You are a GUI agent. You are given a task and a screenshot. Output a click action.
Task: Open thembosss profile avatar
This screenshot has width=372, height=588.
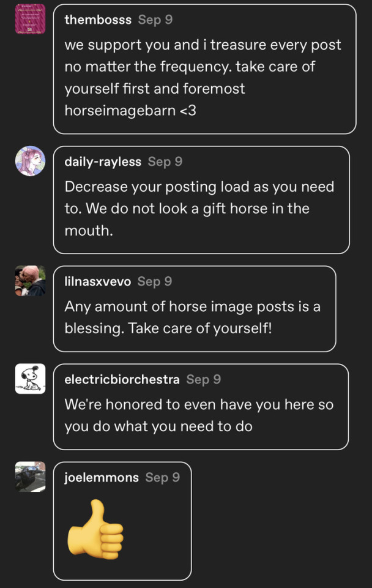click(x=30, y=18)
